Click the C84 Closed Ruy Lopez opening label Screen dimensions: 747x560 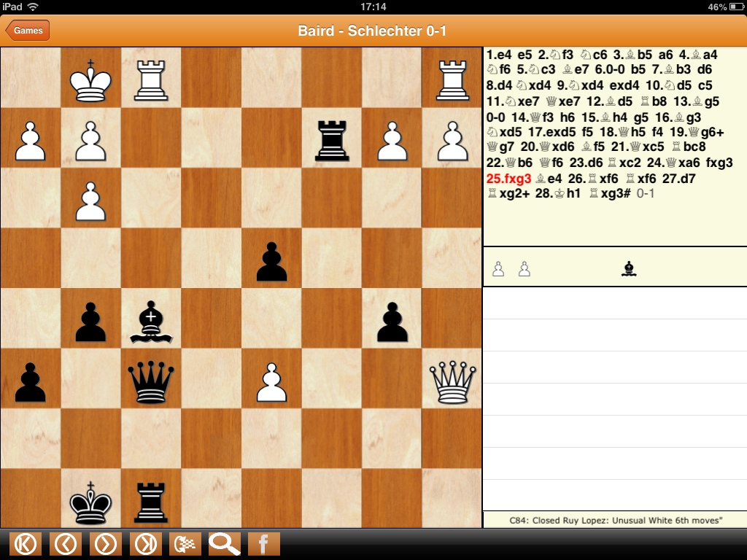click(614, 521)
